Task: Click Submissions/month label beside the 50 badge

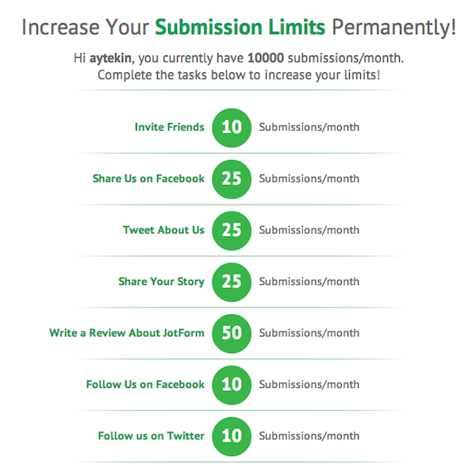Action: click(x=309, y=333)
